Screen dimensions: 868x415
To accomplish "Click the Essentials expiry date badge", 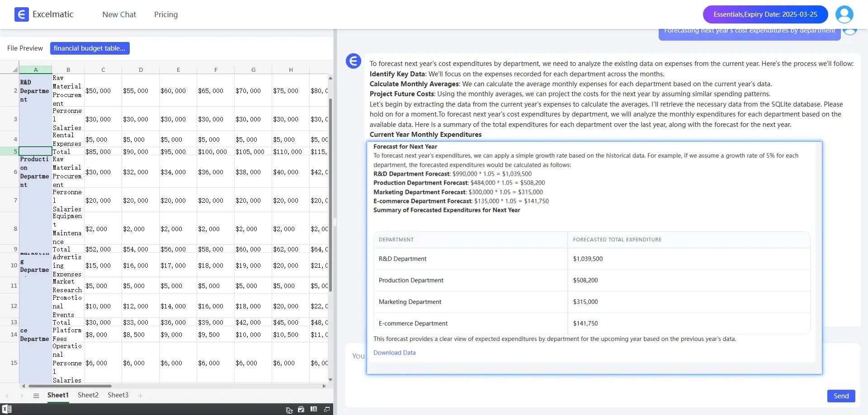I will (765, 14).
